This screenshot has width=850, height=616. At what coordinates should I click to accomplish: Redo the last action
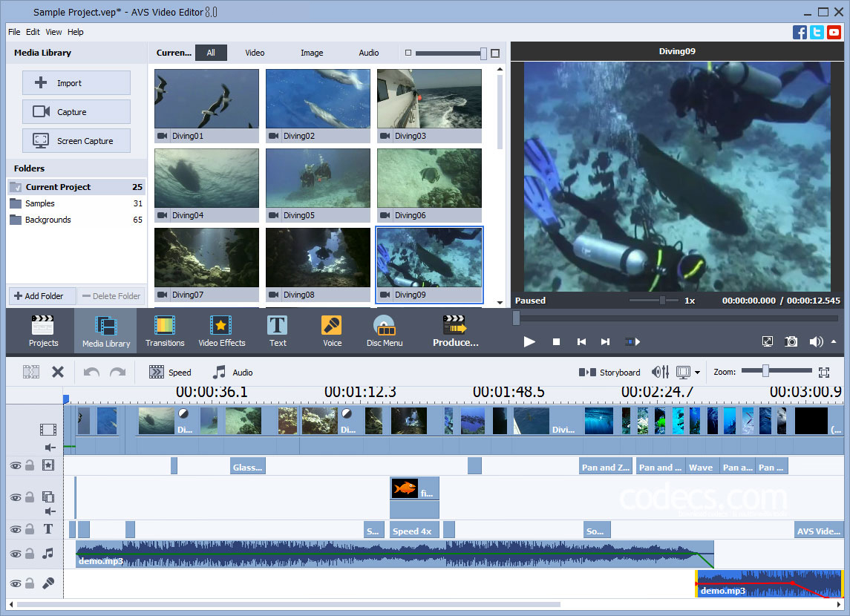117,373
